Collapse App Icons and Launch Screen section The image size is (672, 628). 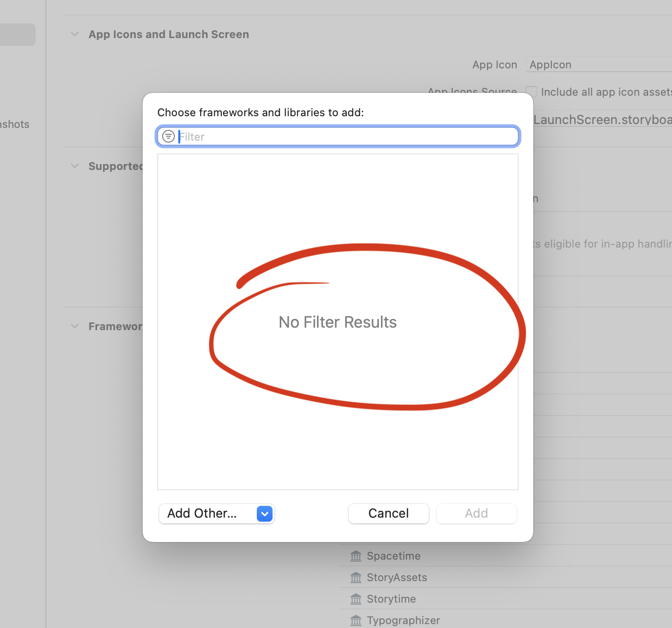[x=75, y=34]
